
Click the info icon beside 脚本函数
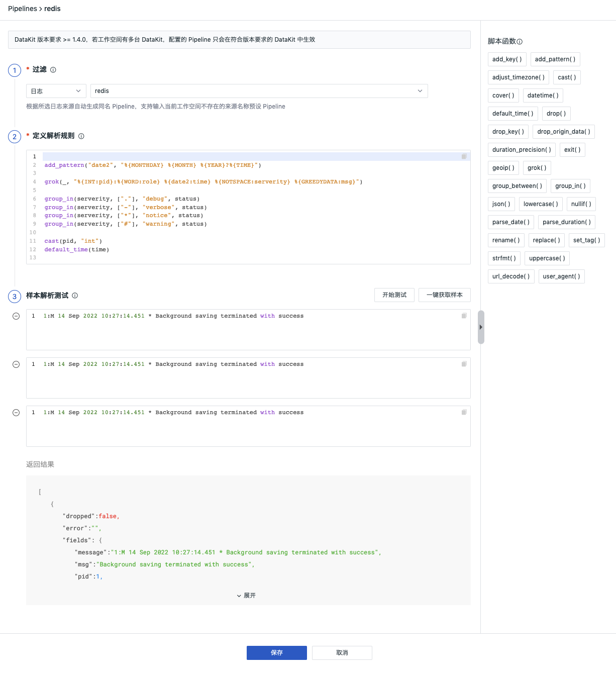tap(520, 42)
